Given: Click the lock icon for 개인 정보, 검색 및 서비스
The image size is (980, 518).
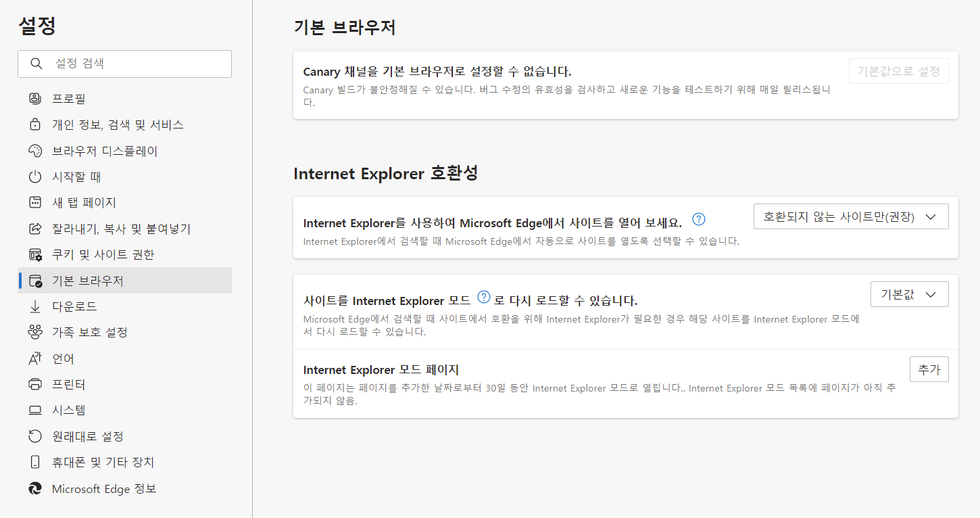Looking at the screenshot, I should tap(35, 125).
